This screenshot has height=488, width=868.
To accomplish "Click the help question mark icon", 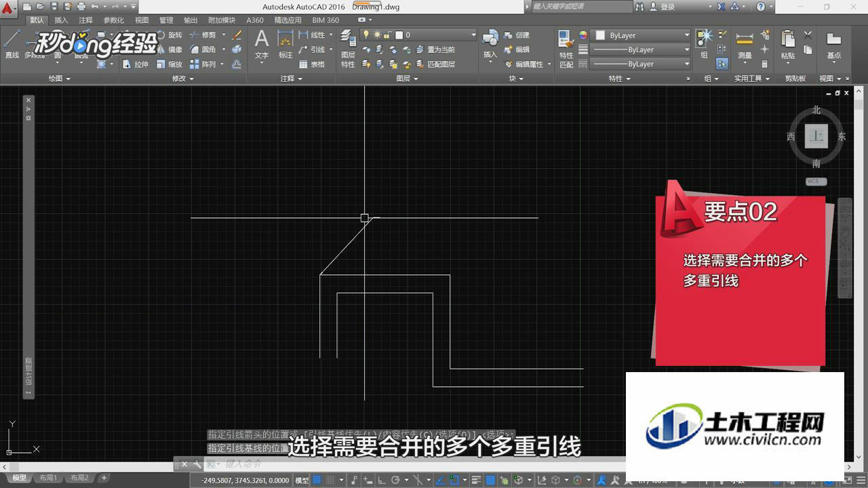I will click(x=760, y=7).
